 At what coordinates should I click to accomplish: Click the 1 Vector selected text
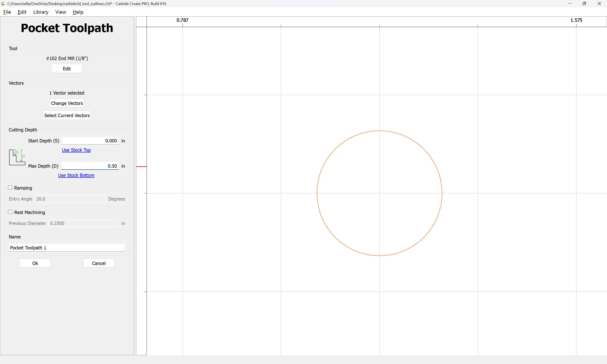[x=67, y=93]
